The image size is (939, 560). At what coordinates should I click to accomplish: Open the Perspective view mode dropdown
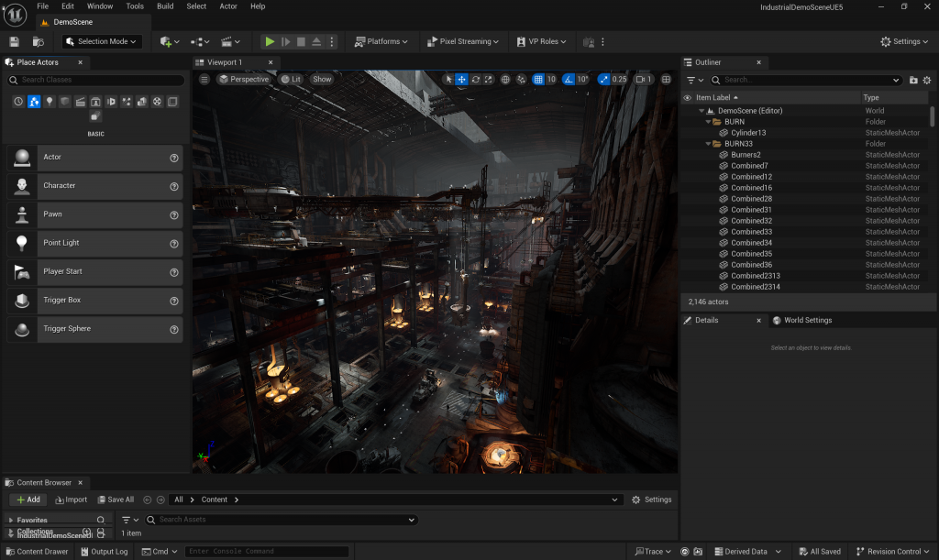(x=244, y=79)
